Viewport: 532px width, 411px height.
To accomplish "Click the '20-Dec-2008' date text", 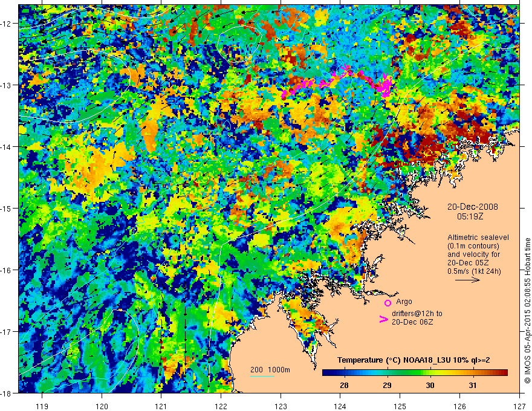I will click(x=473, y=207).
